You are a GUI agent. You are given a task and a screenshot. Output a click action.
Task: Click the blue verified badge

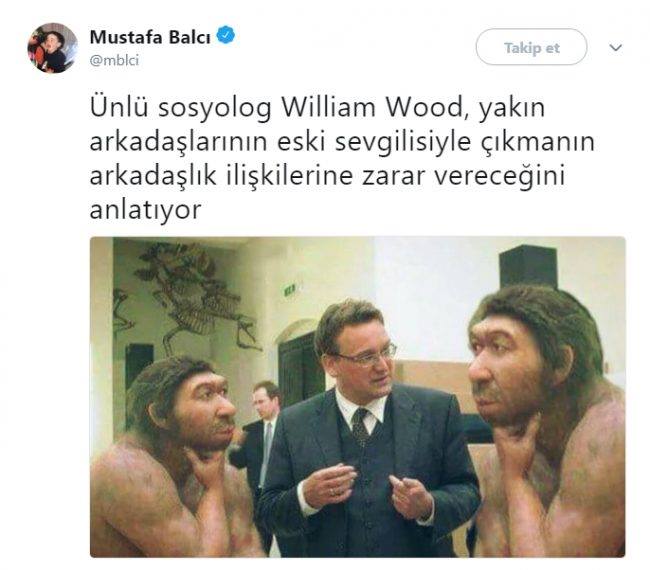tap(226, 35)
